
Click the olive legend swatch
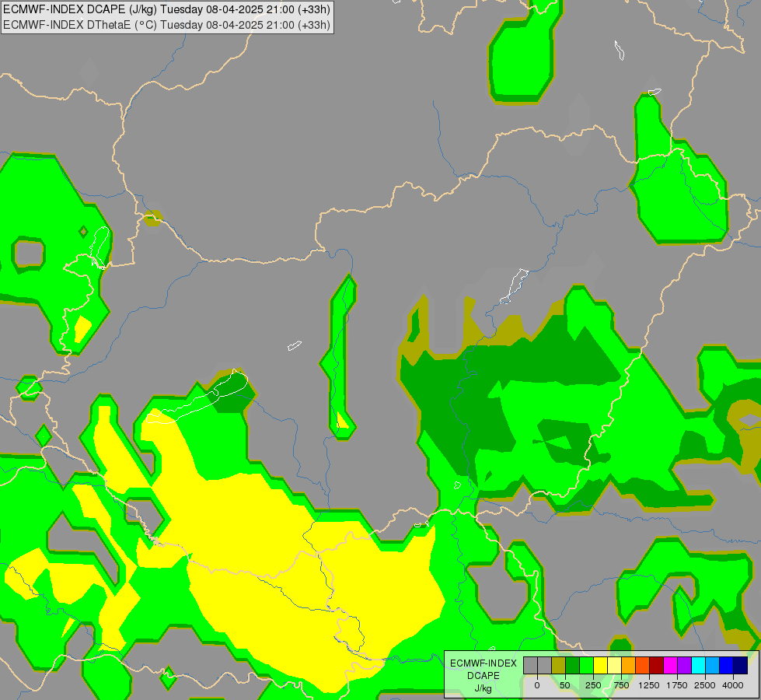pos(559,665)
